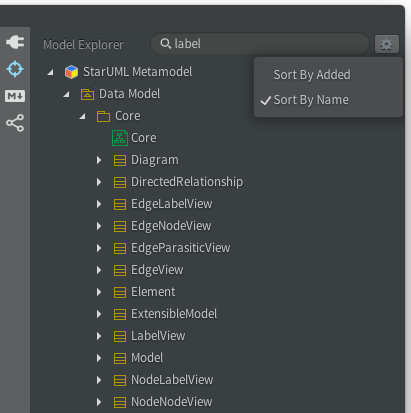The height and width of the screenshot is (413, 411).
Task: Select 'StarUML Metamodel' tree label
Action: point(138,72)
